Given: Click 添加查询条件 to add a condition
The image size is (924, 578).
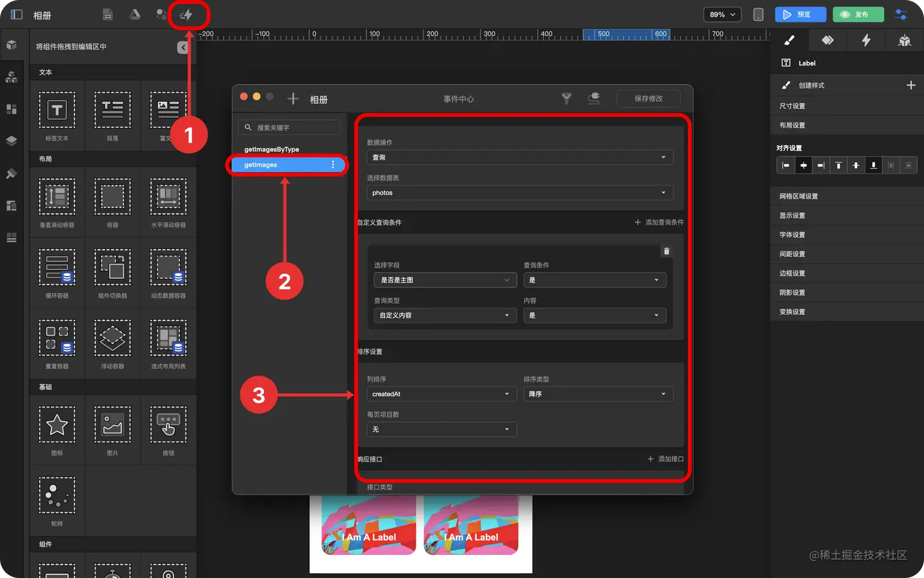Looking at the screenshot, I should [x=659, y=223].
